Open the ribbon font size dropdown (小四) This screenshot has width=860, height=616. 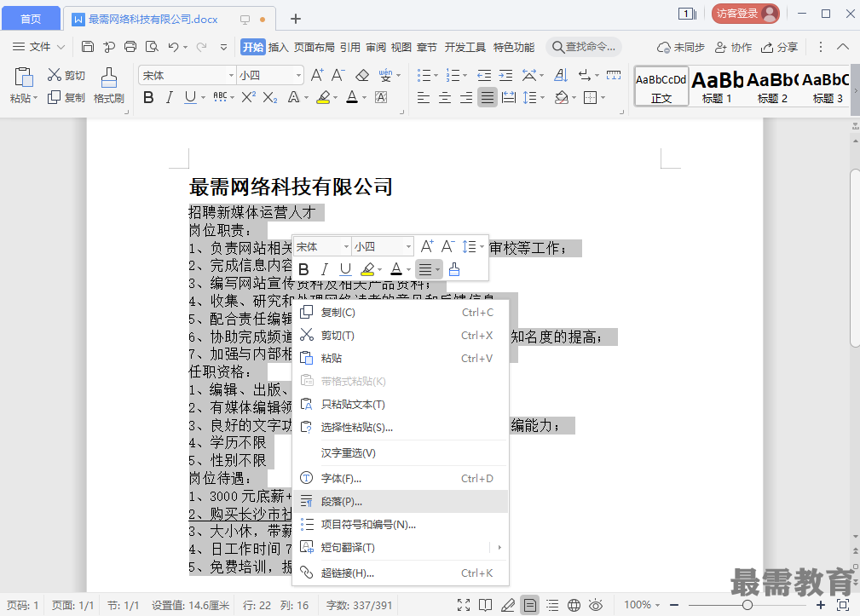click(298, 75)
